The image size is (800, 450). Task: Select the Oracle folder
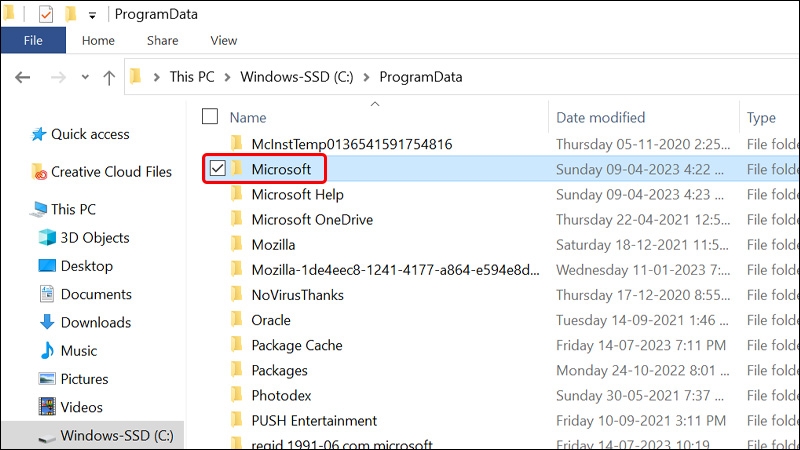(x=271, y=320)
